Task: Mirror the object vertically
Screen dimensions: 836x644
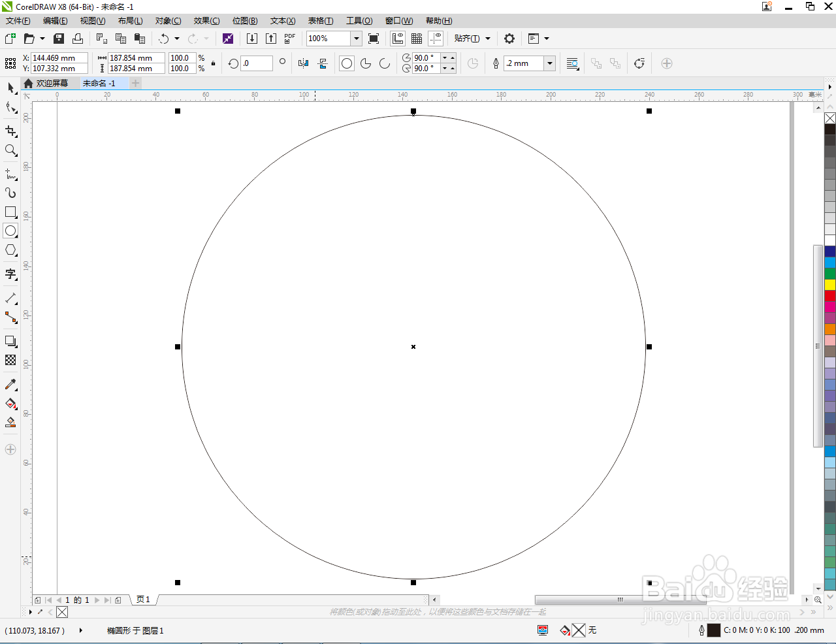Action: (323, 63)
